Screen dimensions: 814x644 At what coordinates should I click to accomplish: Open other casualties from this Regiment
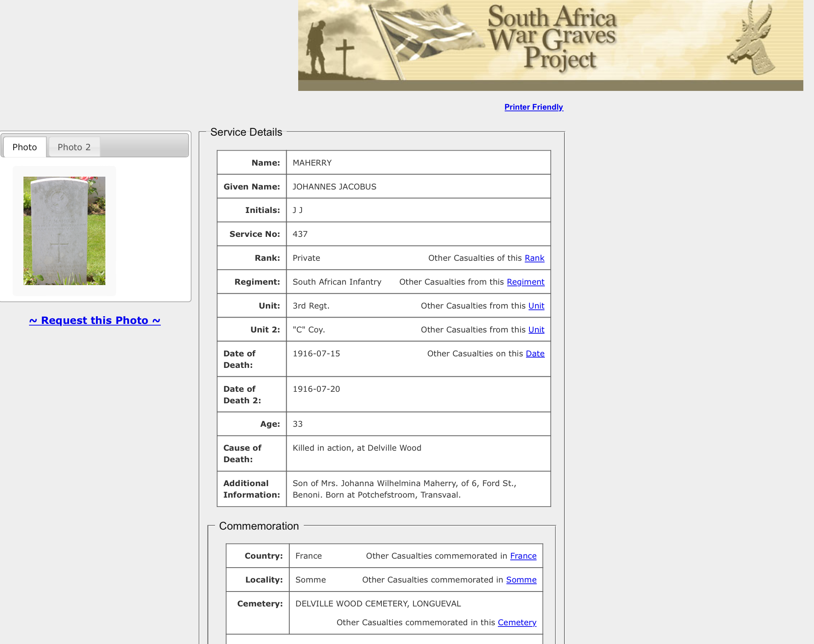click(x=525, y=282)
